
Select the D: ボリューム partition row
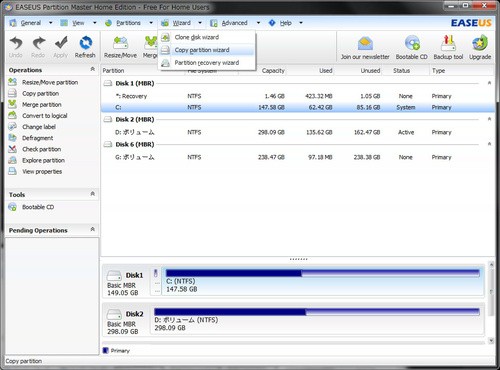tap(298, 132)
